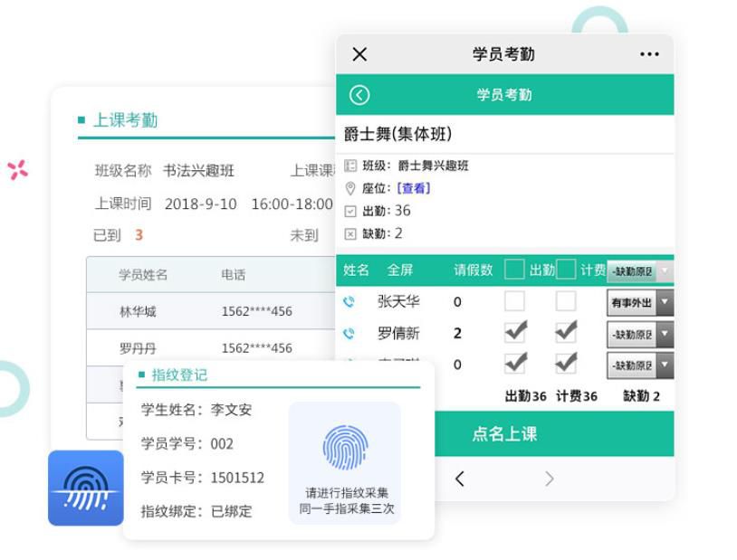Screen dimensions: 737x560
Task: Click 计费36 summary total
Action: coord(577,396)
